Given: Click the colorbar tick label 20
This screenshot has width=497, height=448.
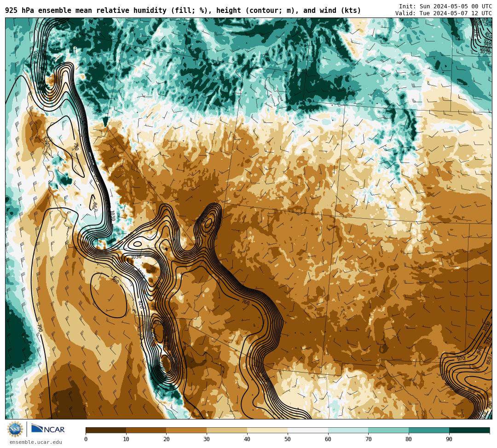Looking at the screenshot, I should point(167,439).
